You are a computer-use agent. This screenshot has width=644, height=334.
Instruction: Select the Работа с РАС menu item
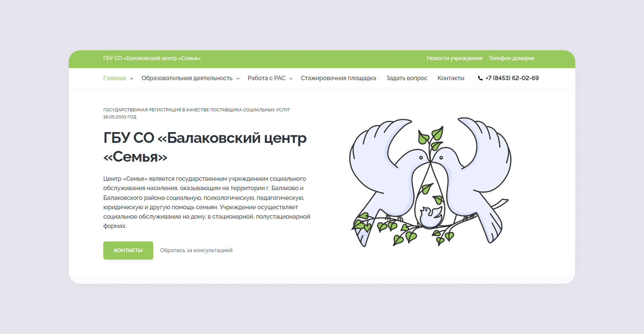[266, 78]
